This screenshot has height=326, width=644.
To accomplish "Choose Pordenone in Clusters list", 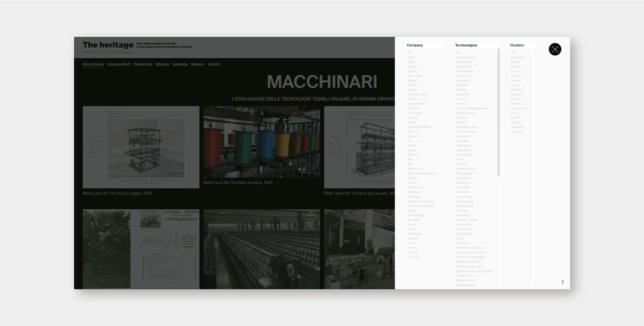I will coord(518,108).
